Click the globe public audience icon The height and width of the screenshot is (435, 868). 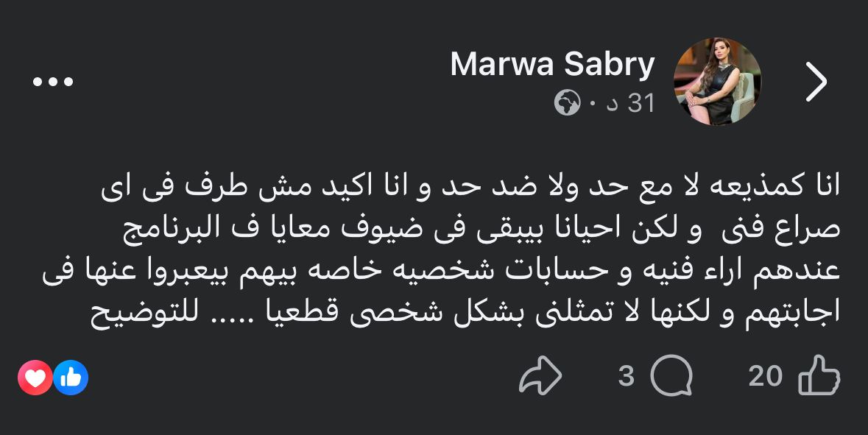[x=567, y=104]
